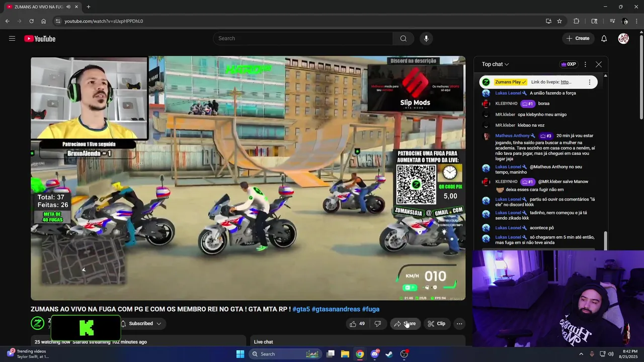Click the Windows taskbar Search box
The height and width of the screenshot is (362, 644).
[285, 354]
